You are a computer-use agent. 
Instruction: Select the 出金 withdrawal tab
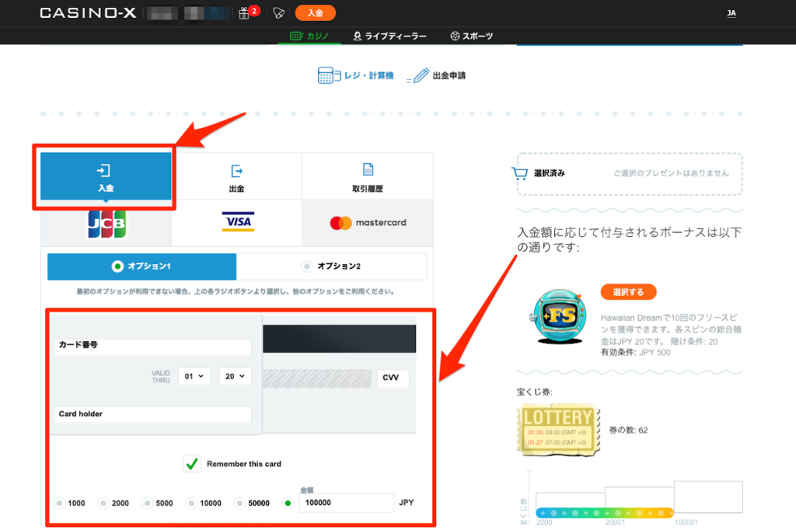236,176
